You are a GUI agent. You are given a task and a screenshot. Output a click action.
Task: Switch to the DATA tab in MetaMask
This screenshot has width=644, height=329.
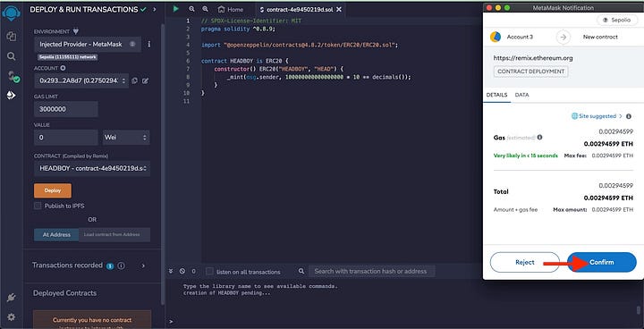pyautogui.click(x=522, y=95)
